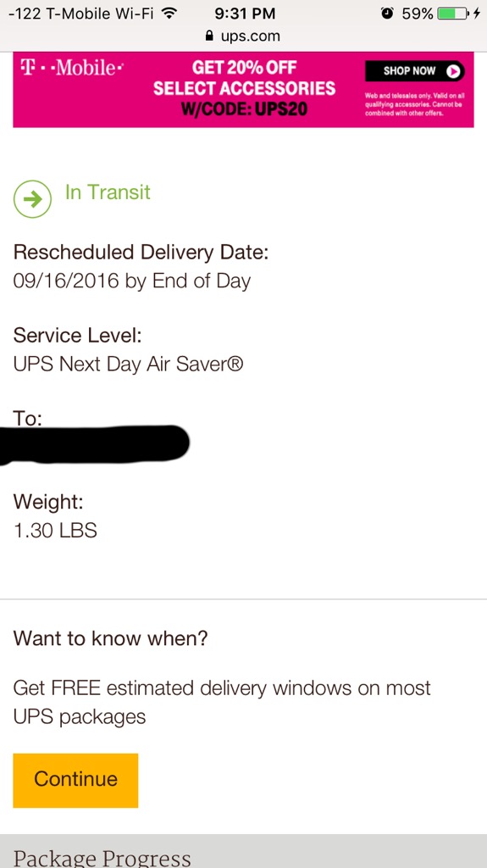Tap the blacked-out recipient address
Viewport: 487px width, 868px height.
(95, 444)
